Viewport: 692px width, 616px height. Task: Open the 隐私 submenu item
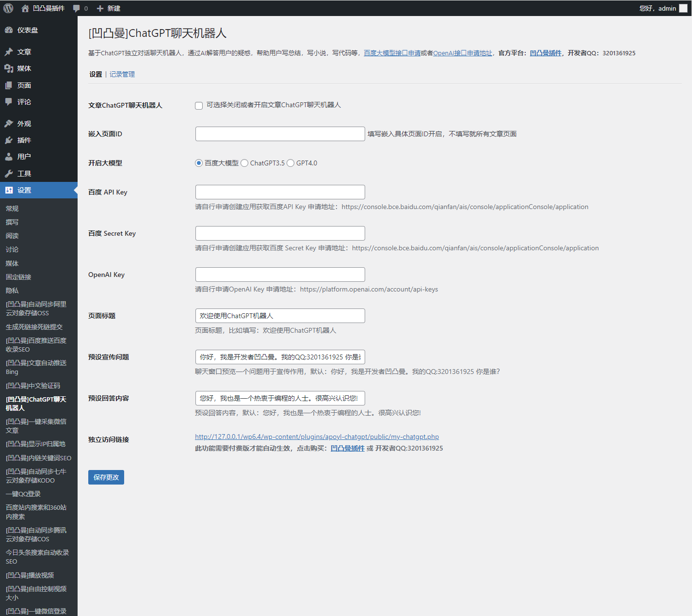pyautogui.click(x=12, y=291)
